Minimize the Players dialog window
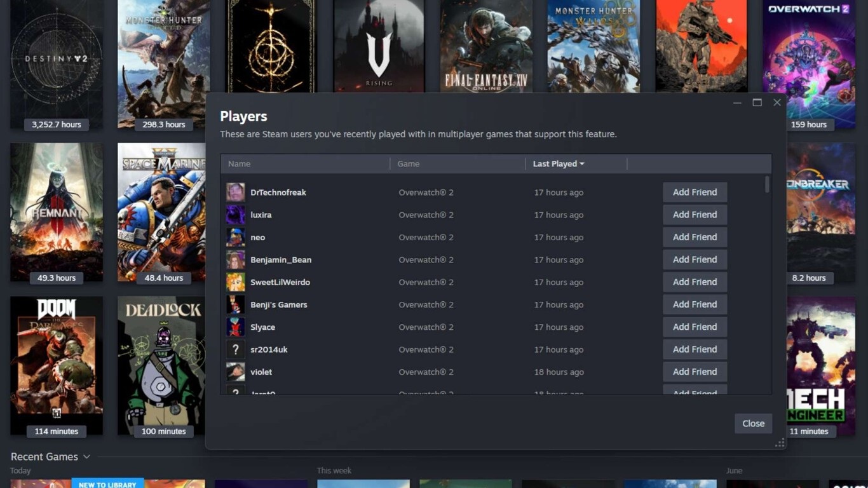The image size is (868, 488). click(x=737, y=102)
